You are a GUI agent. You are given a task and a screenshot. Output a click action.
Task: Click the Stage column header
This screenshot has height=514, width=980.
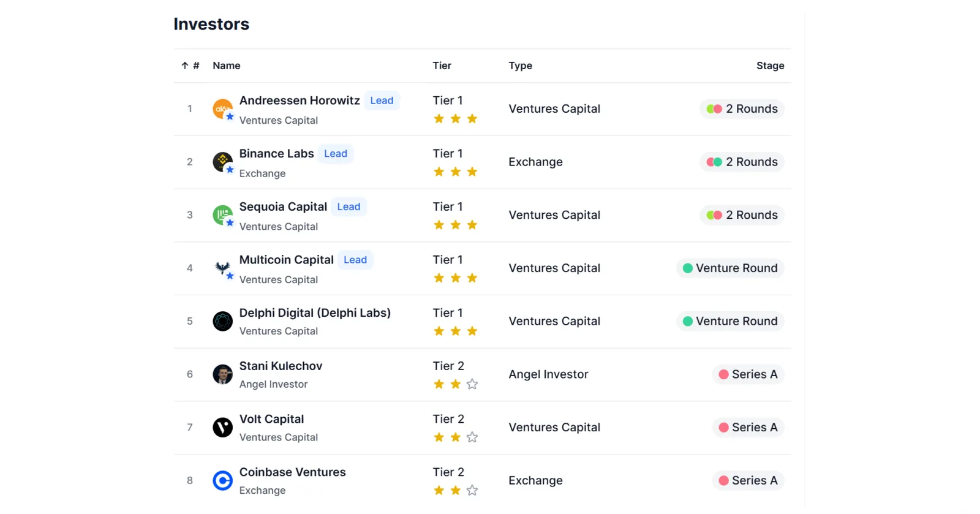(x=771, y=66)
